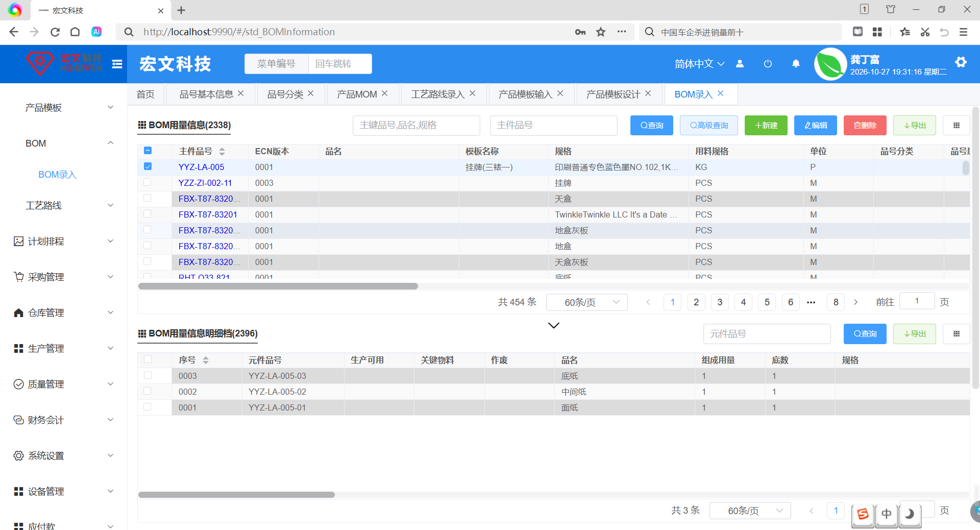The image size is (980, 530).
Task: Open the settings gear in blue header
Action: 961,62
